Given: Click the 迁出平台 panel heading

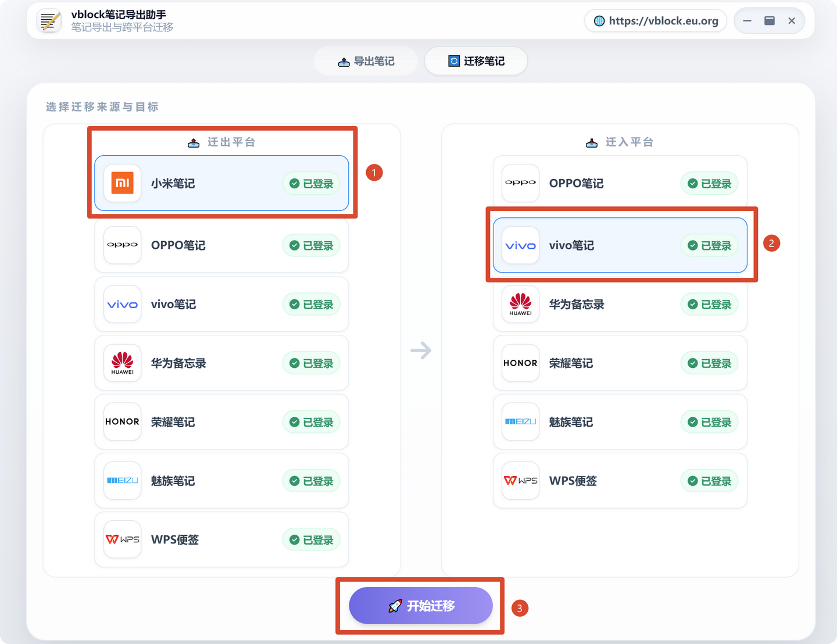Looking at the screenshot, I should [221, 142].
